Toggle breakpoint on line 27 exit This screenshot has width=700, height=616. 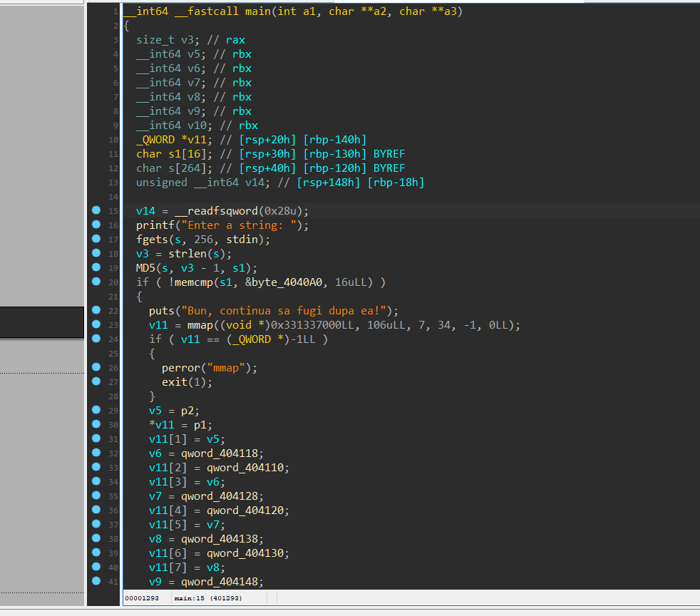click(x=96, y=381)
